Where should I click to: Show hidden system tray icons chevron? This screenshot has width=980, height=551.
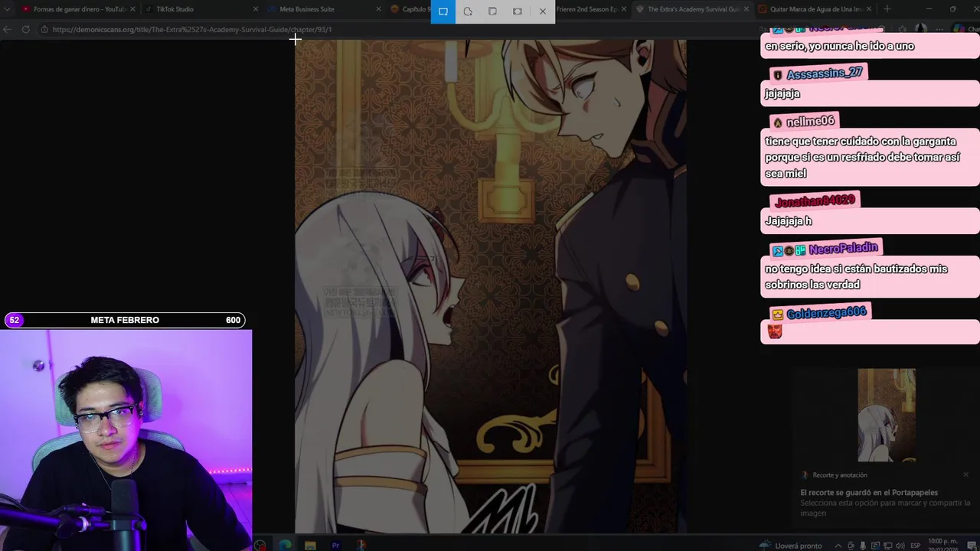click(838, 546)
